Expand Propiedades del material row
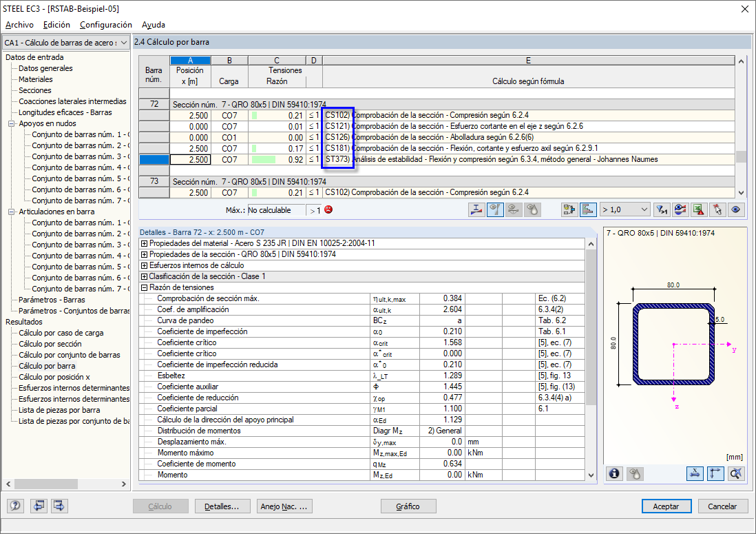Viewport: 756px width, 534px height. [x=144, y=244]
